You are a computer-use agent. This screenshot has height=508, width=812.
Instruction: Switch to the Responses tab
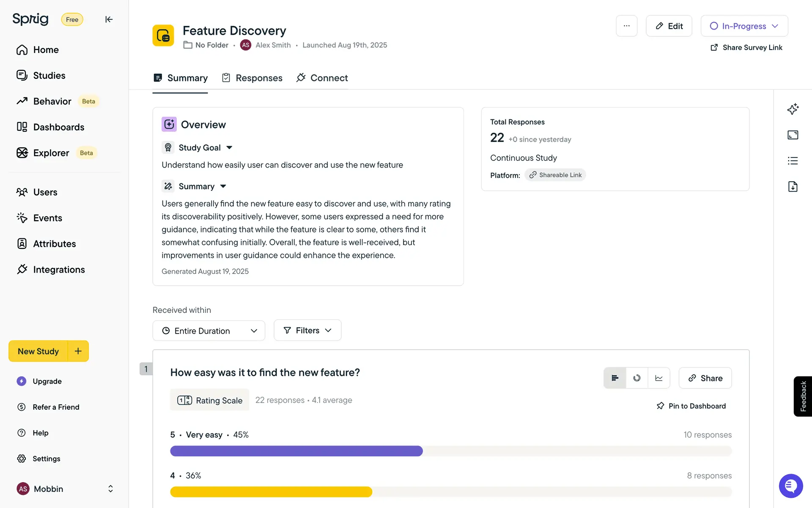(x=252, y=78)
